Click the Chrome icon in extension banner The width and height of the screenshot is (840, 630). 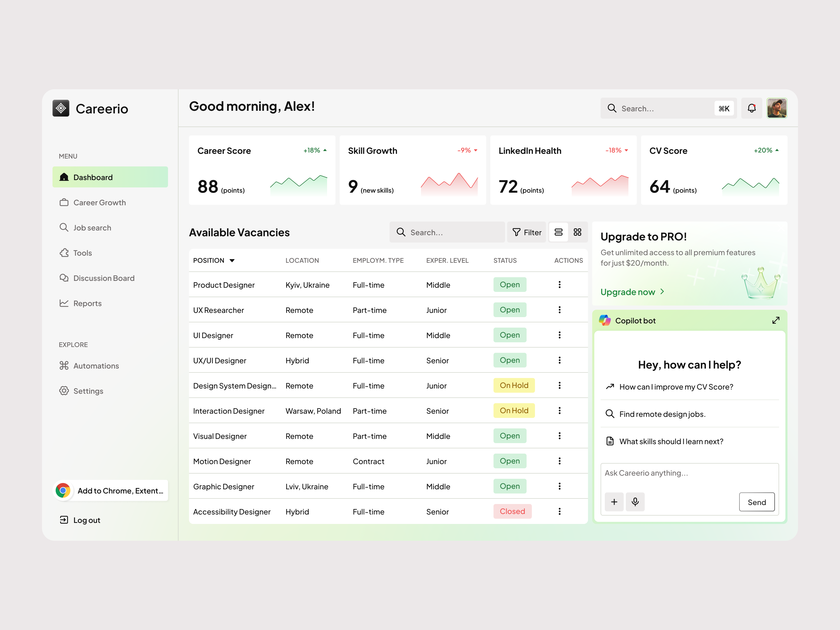63,491
